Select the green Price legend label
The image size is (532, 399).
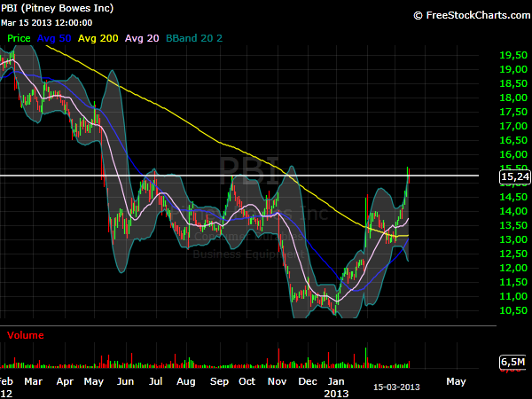[x=19, y=38]
